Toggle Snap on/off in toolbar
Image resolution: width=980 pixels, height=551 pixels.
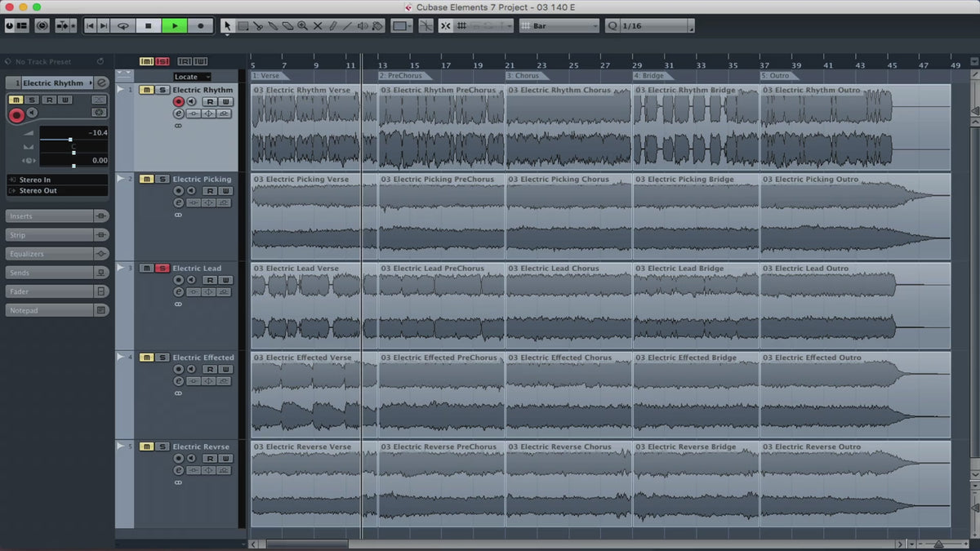click(x=445, y=26)
